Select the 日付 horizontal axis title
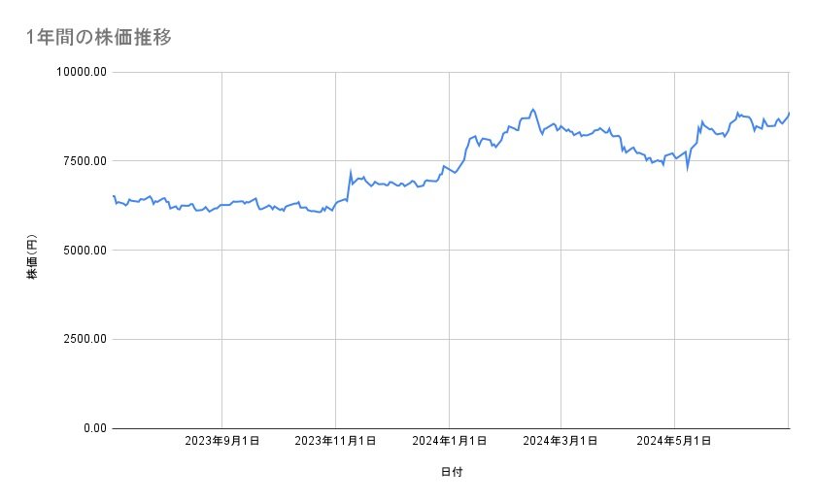Viewport: 815px width, 504px height. pyautogui.click(x=451, y=473)
